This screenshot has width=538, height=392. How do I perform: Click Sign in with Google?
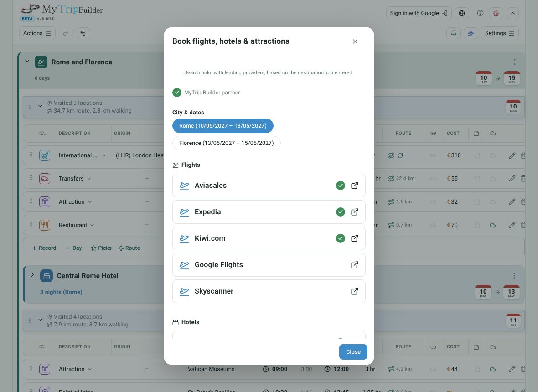[419, 13]
